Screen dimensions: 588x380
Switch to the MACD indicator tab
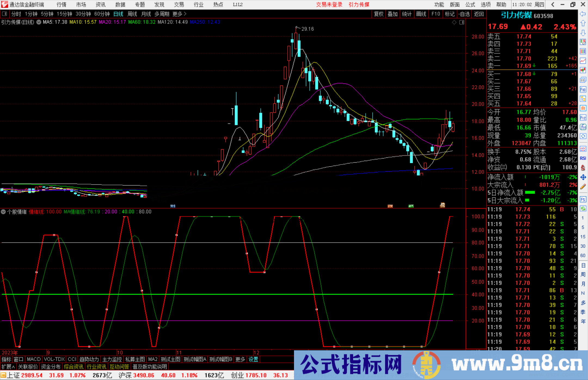coord(33,359)
